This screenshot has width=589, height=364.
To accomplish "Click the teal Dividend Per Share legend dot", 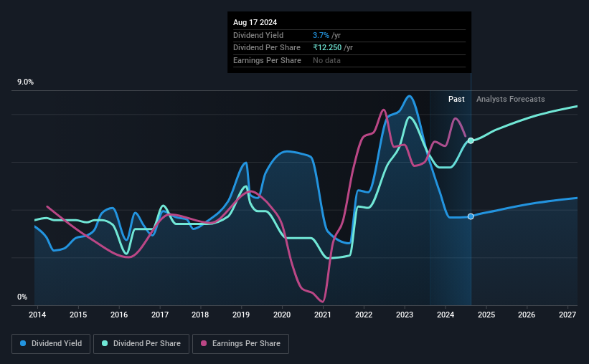I will pos(105,343).
